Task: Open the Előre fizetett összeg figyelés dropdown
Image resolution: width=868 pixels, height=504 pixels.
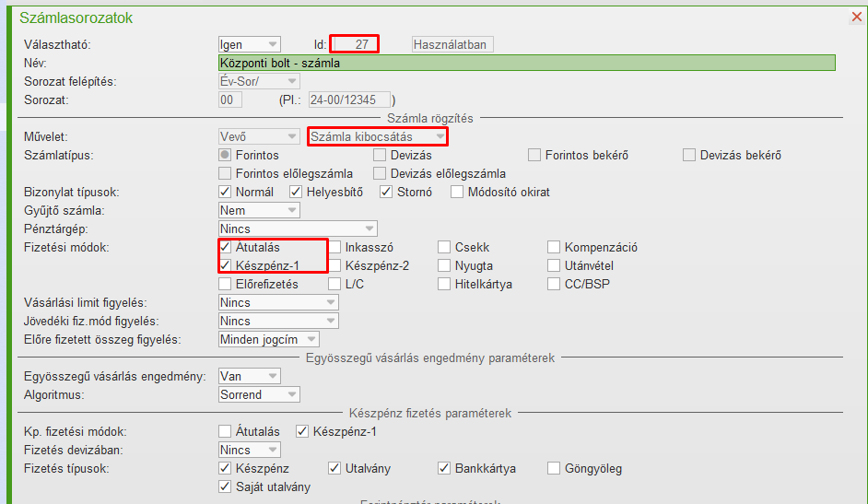Action: [268, 339]
